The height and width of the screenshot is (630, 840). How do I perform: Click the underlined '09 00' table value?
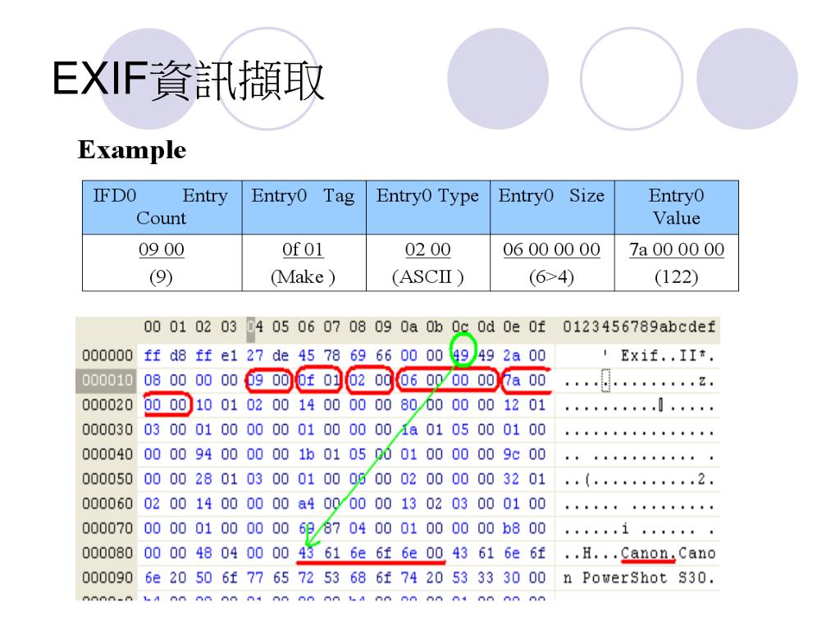point(162,249)
